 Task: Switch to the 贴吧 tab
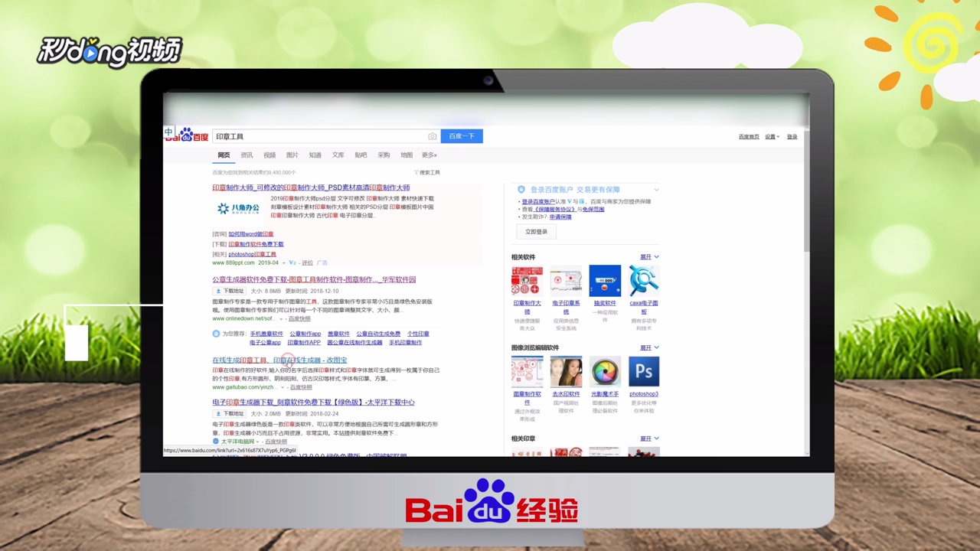361,155
